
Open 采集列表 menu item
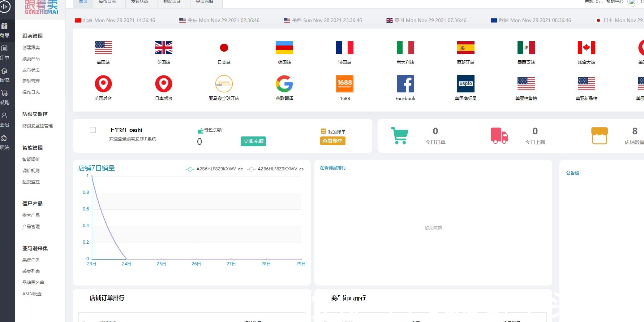click(x=31, y=271)
